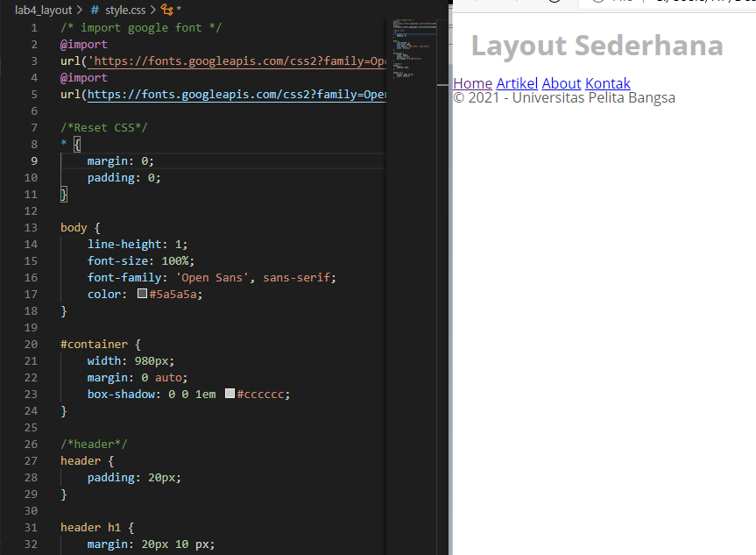This screenshot has height=555, width=756.
Task: Open the Kontak link on the webpage
Action: (x=607, y=83)
